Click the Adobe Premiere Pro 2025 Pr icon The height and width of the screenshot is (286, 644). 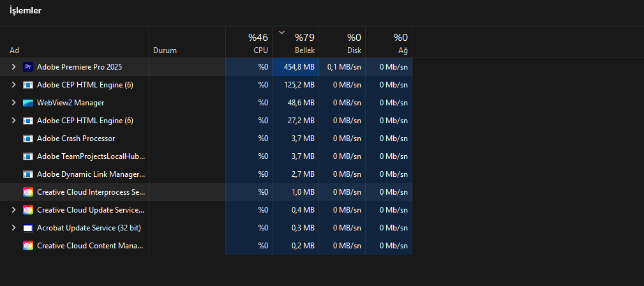[28, 67]
